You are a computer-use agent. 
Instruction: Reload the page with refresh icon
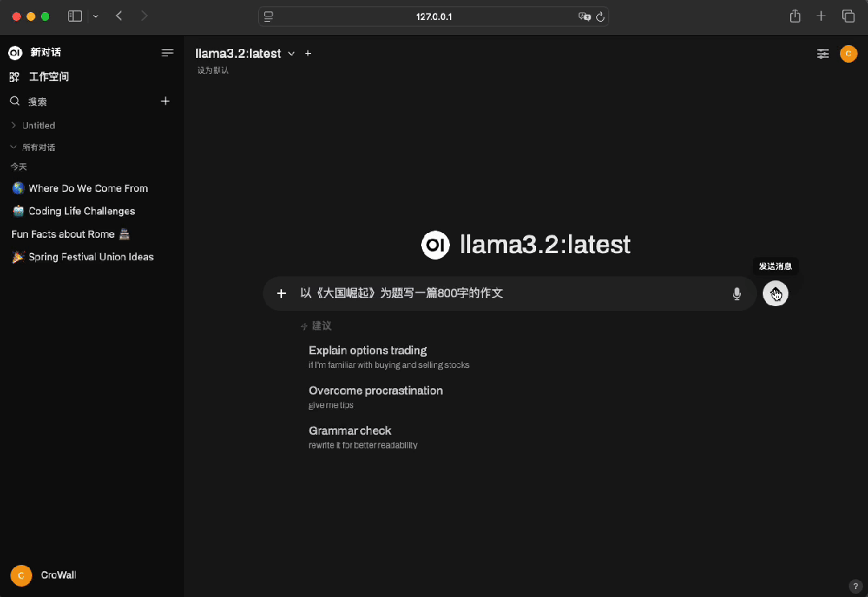(600, 17)
